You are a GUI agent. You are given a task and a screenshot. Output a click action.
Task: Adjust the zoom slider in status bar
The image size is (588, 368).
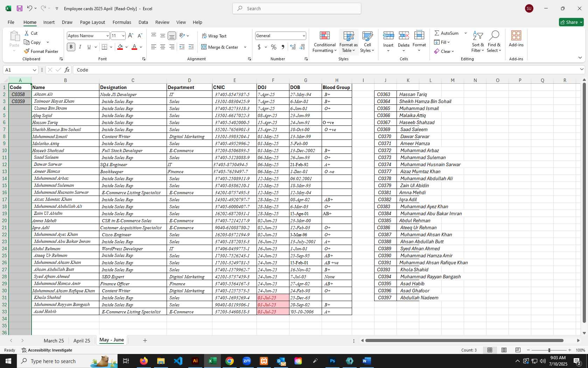click(x=549, y=350)
